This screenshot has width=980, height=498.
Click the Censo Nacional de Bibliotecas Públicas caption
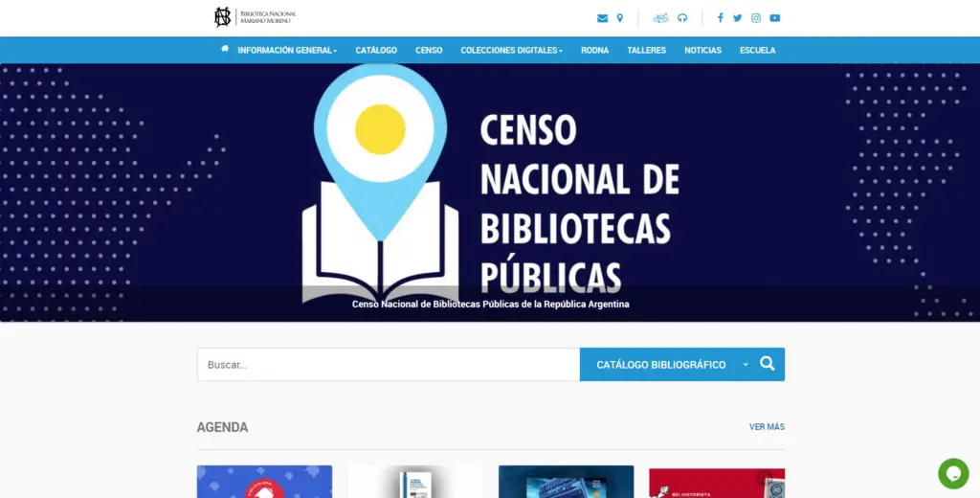coord(491,304)
